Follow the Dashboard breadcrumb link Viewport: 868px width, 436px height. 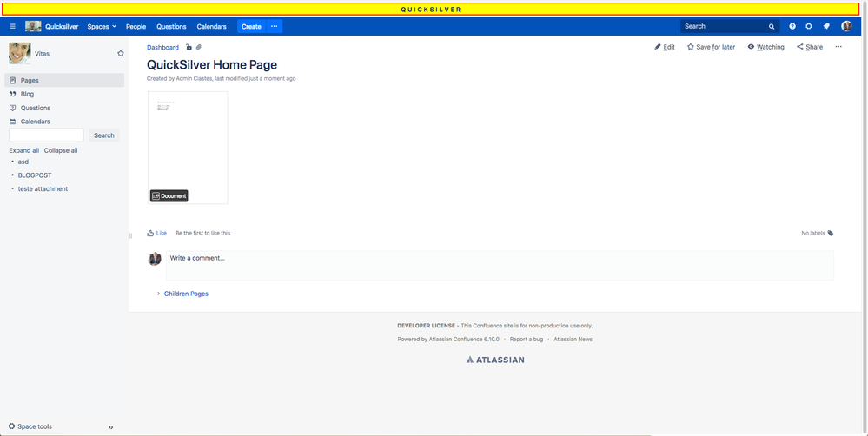click(x=162, y=48)
